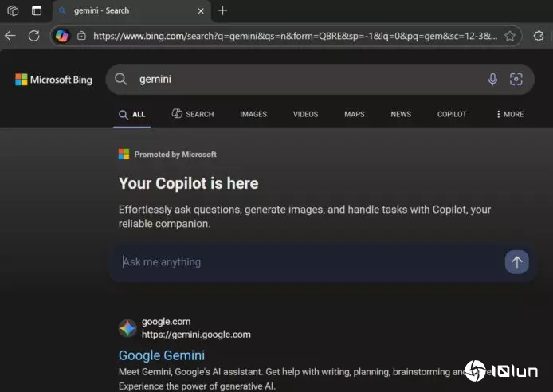Submit Copilot prompt with arrow button
This screenshot has width=553, height=392.
516,262
